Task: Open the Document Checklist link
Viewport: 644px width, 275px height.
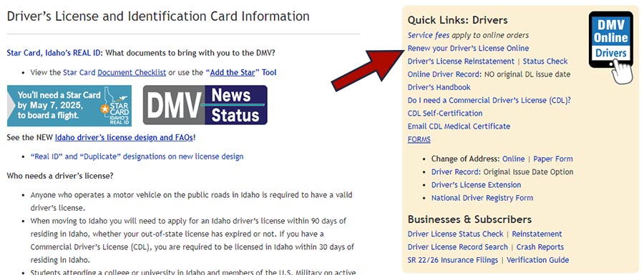Action: coord(132,73)
